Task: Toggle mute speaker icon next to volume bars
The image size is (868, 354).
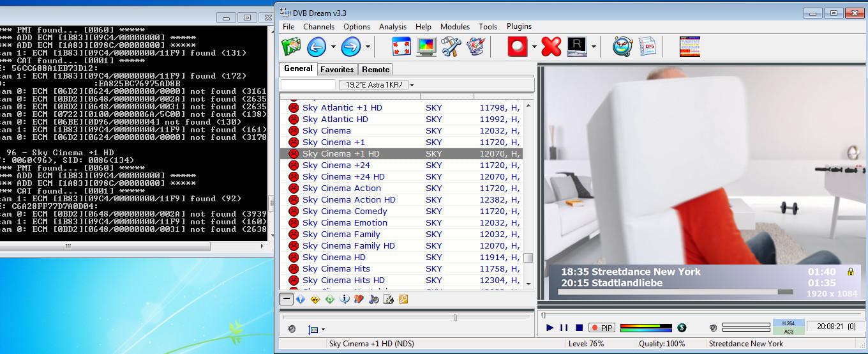Action: tap(713, 328)
